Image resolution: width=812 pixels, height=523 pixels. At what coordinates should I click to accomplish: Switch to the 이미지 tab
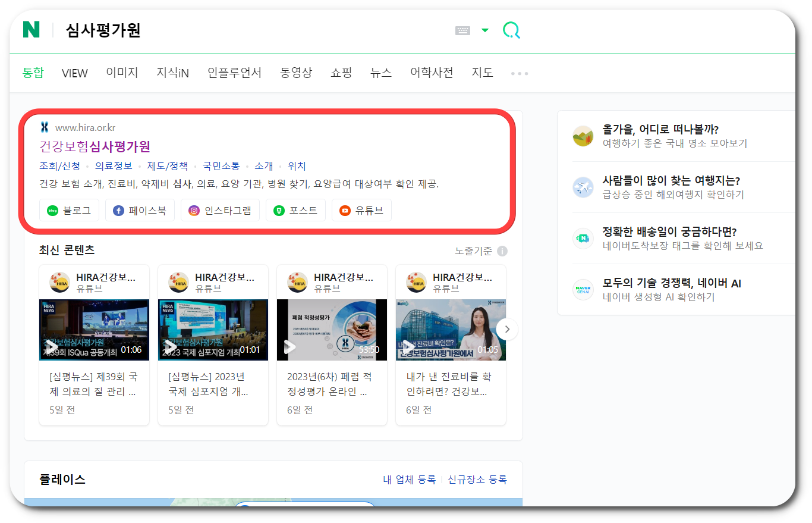pos(121,73)
